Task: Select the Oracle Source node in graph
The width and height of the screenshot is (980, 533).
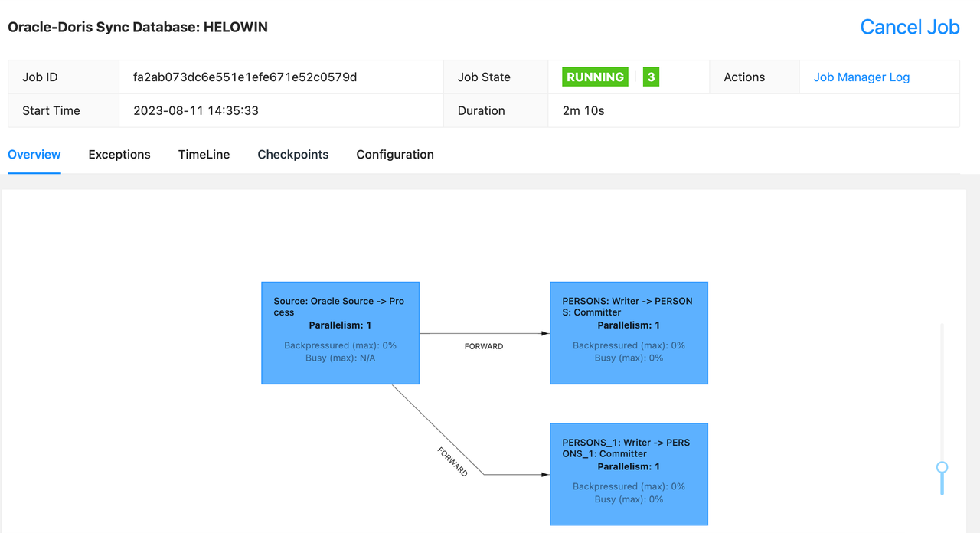Action: coord(341,333)
